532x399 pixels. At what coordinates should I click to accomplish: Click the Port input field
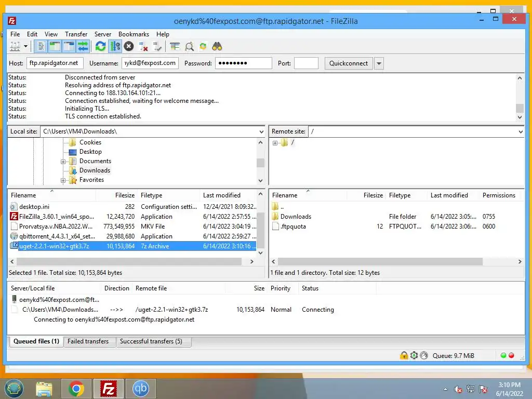(306, 63)
